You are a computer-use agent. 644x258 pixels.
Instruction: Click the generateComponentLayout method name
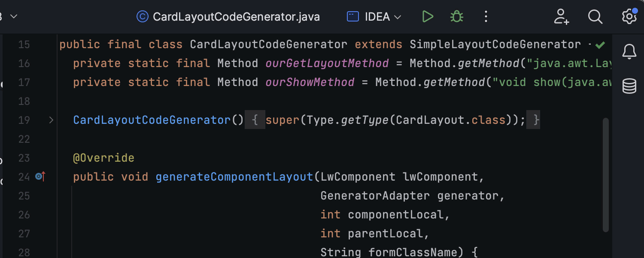coord(234,177)
